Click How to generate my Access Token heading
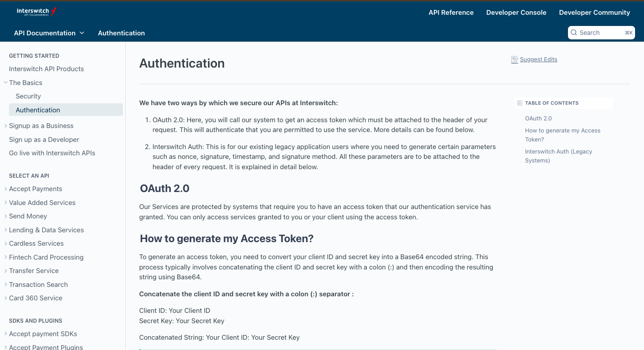Screen dimensions: 644x350 click(x=227, y=239)
